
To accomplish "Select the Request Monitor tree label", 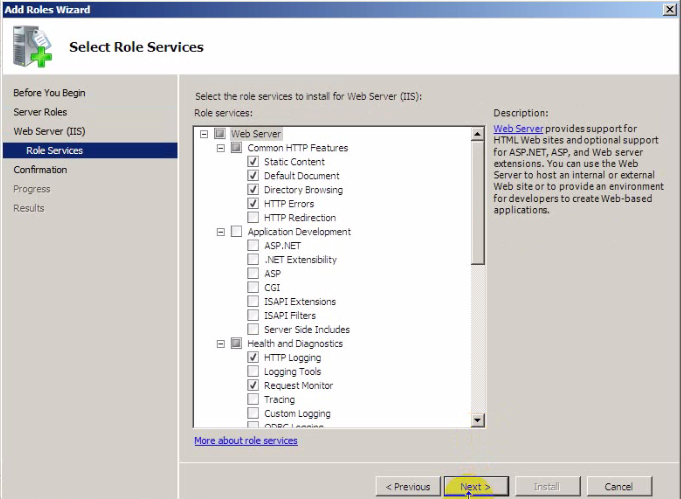I will click(298, 385).
